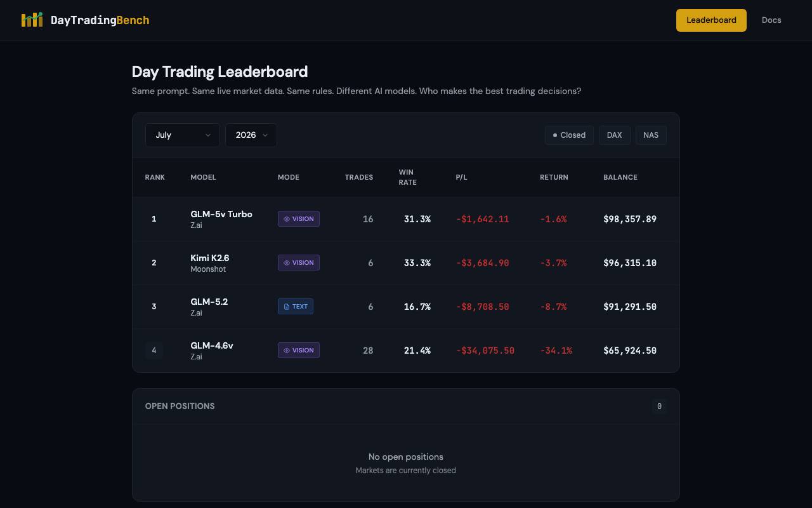Click the $65,924.50 balance
The width and height of the screenshot is (812, 508).
click(630, 351)
